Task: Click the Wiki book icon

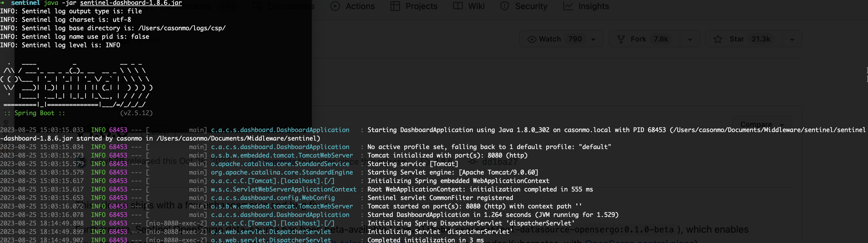Action: (458, 6)
